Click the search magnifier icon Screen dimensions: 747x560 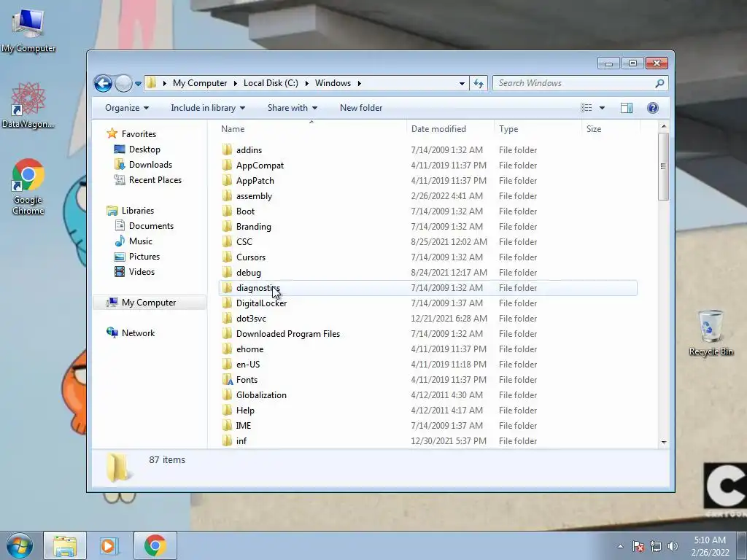659,83
